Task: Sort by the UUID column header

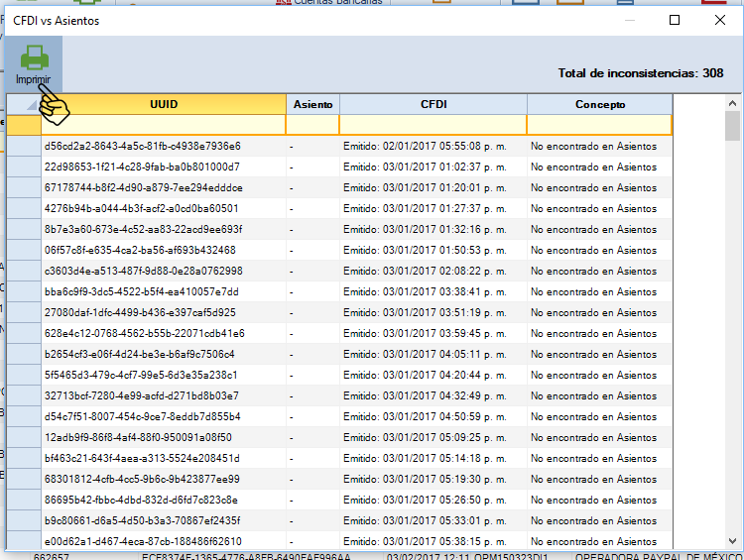Action: [164, 104]
